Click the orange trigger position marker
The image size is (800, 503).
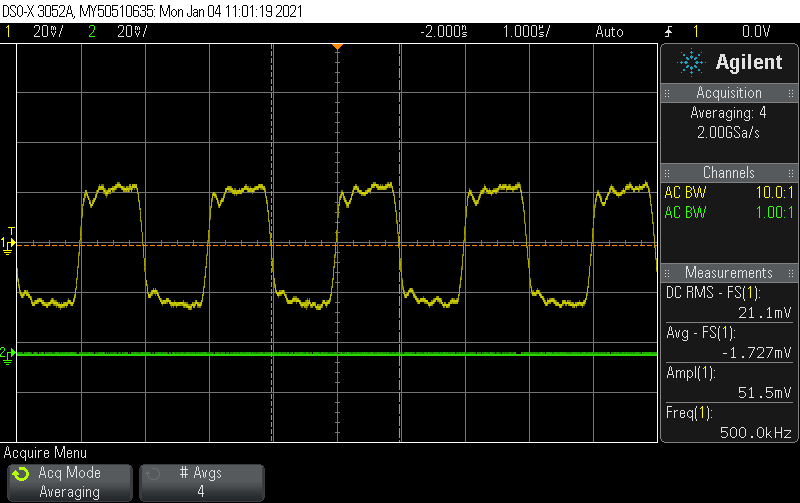(338, 47)
